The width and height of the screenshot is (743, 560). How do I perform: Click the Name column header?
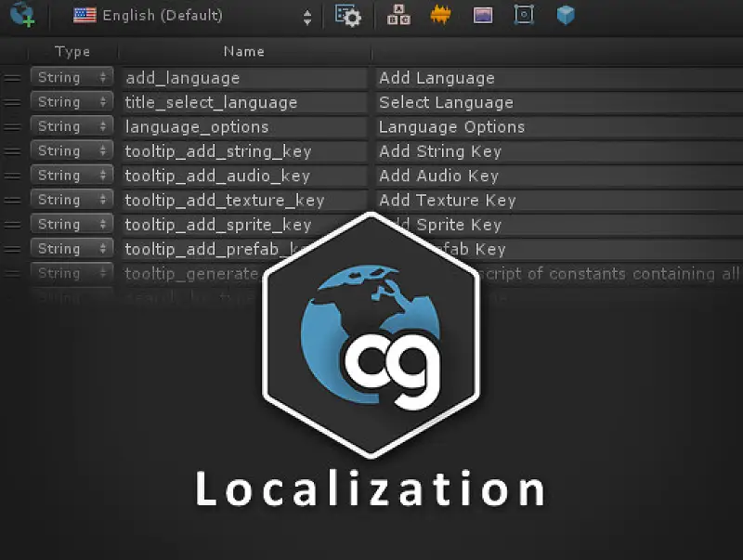pyautogui.click(x=244, y=51)
